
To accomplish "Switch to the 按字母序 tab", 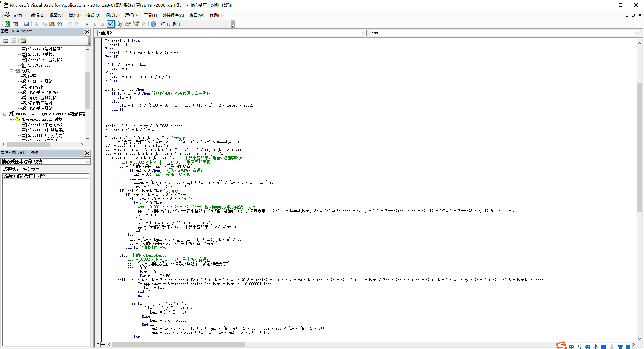I will [x=11, y=169].
